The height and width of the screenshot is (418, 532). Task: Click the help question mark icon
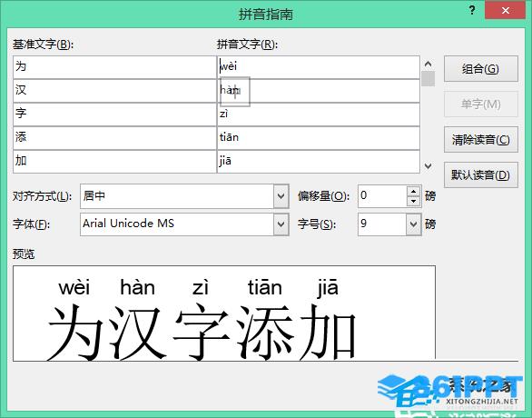(472, 10)
